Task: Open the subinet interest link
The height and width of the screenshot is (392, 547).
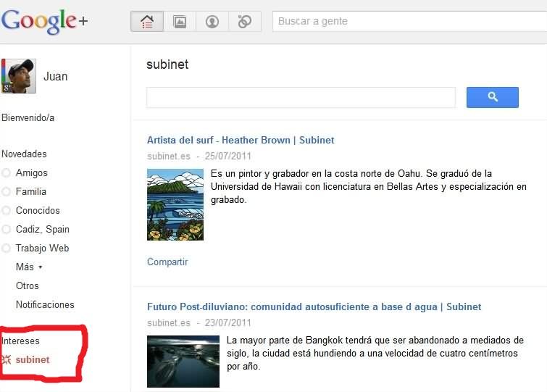Action: click(x=33, y=359)
